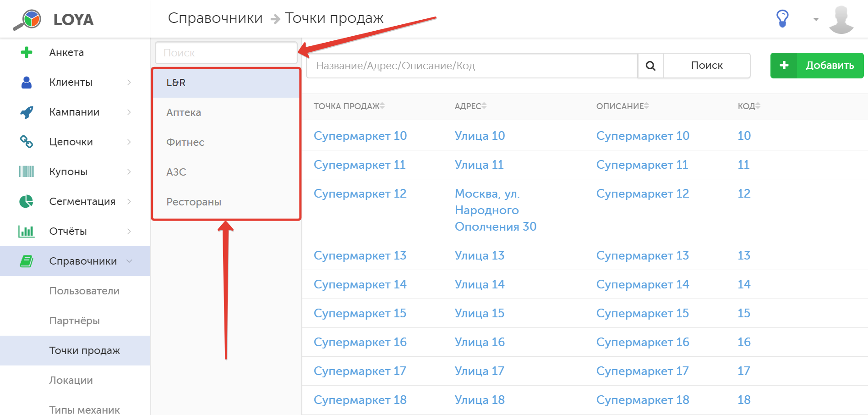Open the user account dropdown arrow
Screen dimensions: 868x415
tap(816, 20)
